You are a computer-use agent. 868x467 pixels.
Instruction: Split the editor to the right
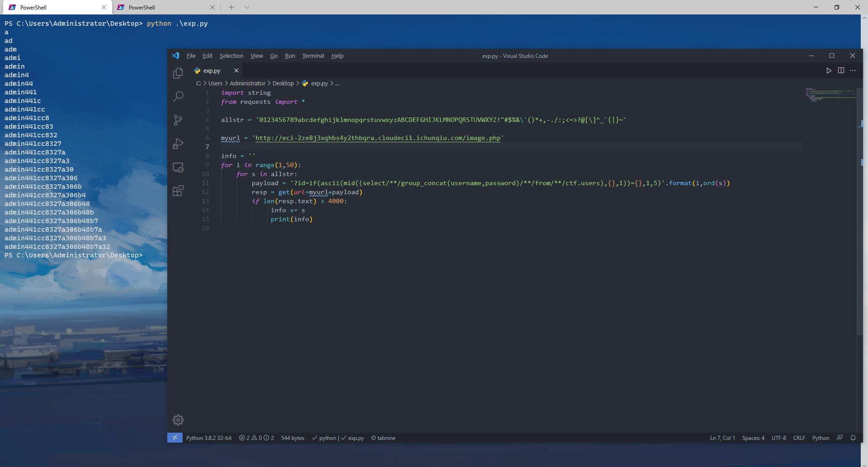pyautogui.click(x=841, y=70)
